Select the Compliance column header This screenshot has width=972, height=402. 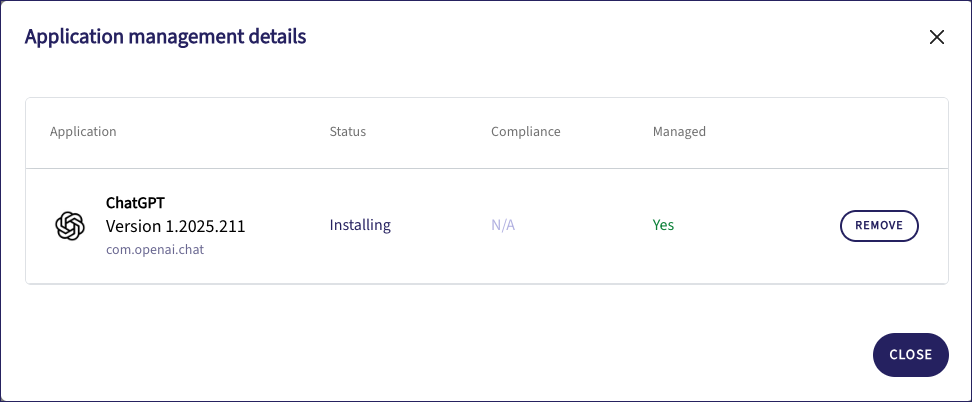point(525,132)
